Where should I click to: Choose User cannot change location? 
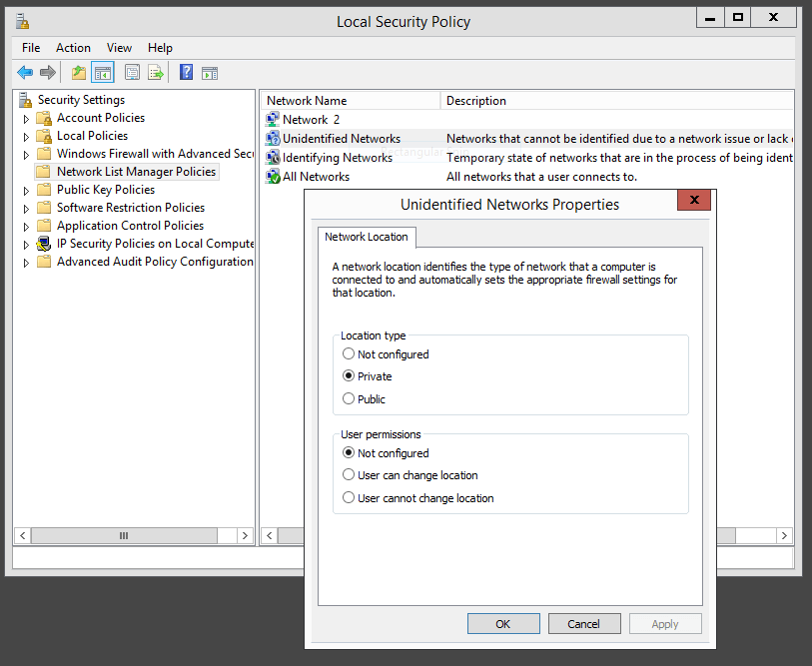point(349,497)
